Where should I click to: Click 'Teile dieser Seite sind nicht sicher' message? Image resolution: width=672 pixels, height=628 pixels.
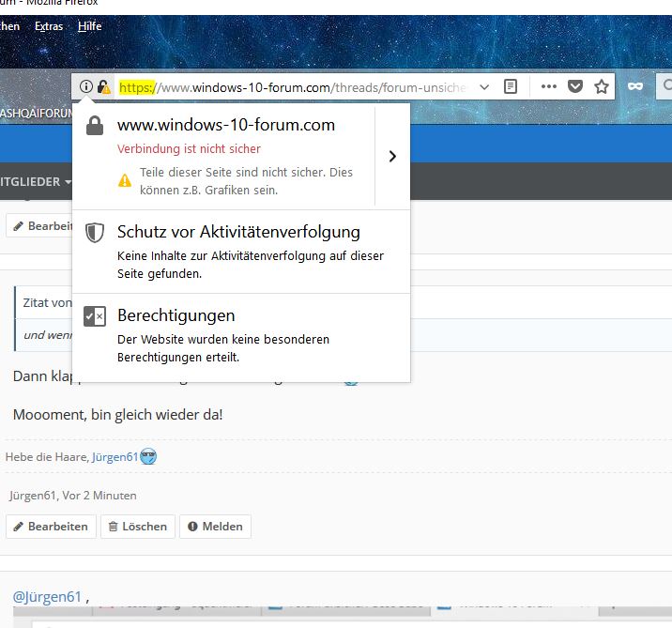[x=247, y=181]
